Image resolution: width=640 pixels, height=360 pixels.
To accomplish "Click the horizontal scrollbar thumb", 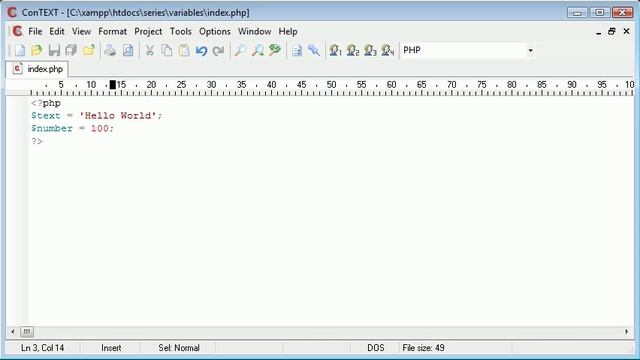I will (x=27, y=331).
